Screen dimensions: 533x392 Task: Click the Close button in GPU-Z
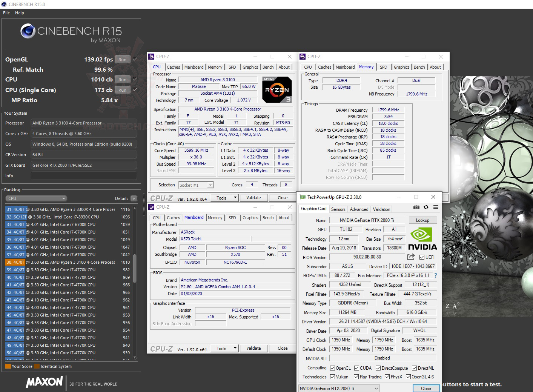[x=426, y=388]
